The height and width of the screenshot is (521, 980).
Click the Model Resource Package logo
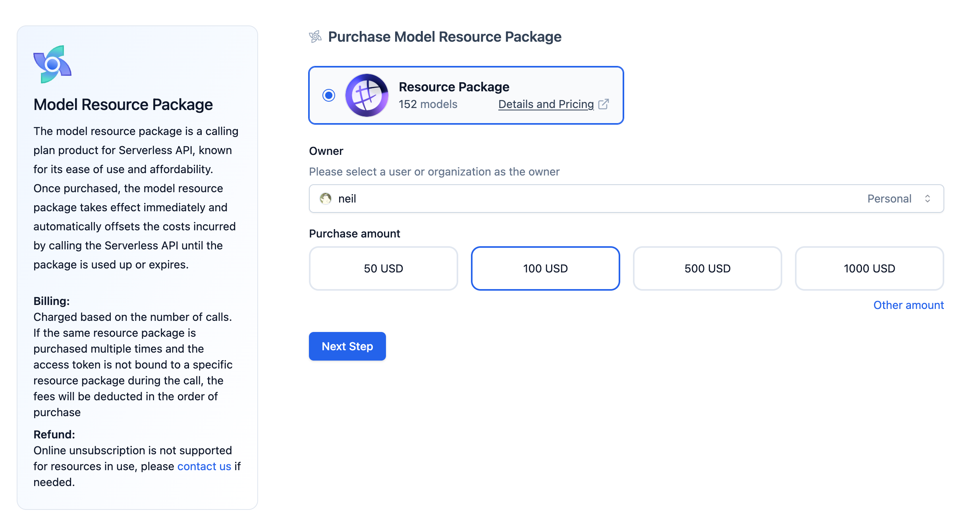[53, 64]
